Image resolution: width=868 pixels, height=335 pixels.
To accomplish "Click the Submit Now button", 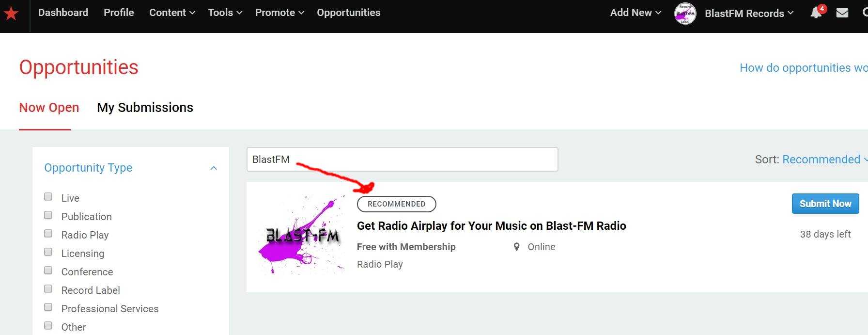I will click(x=825, y=204).
